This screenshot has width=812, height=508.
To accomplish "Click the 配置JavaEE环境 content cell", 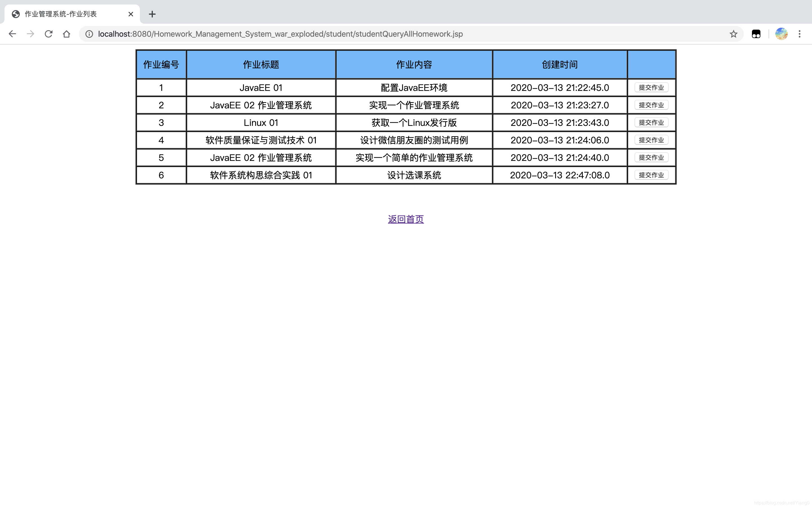I will (414, 88).
